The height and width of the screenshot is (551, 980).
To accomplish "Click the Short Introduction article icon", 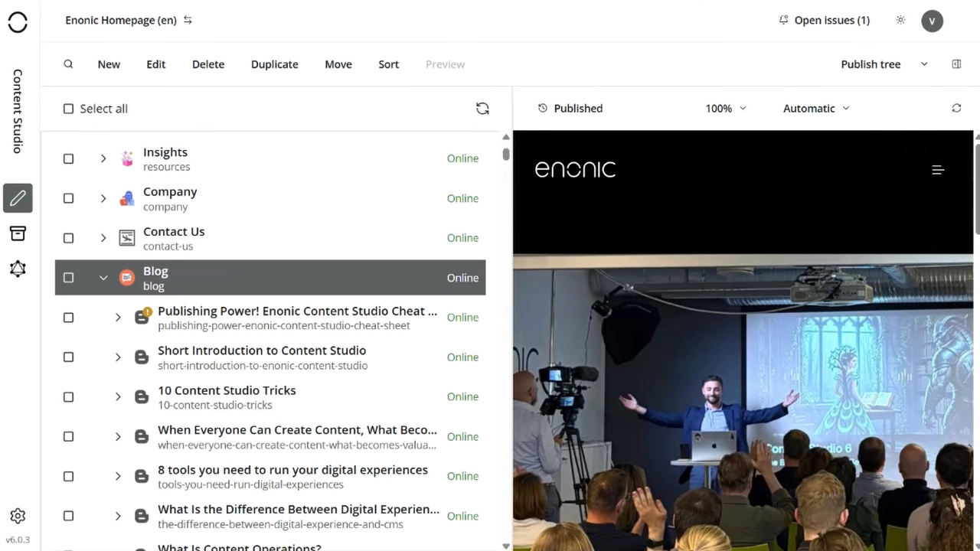I will 142,357.
